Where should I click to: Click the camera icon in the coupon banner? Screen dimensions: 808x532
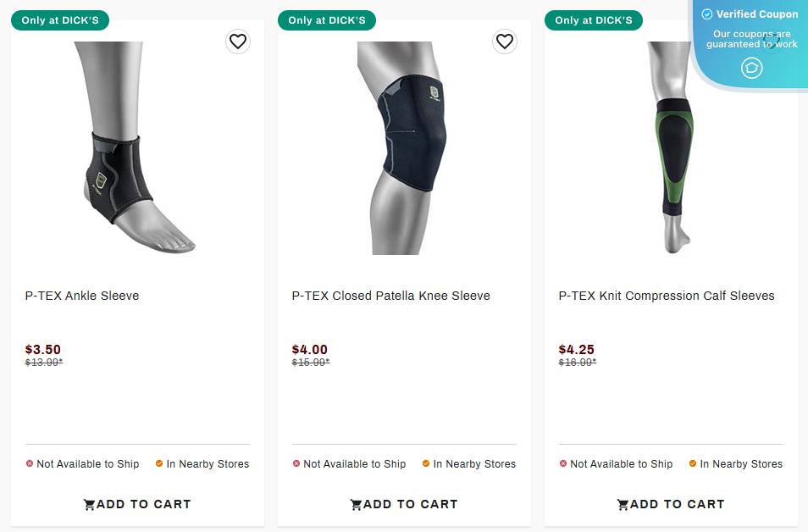coord(752,69)
